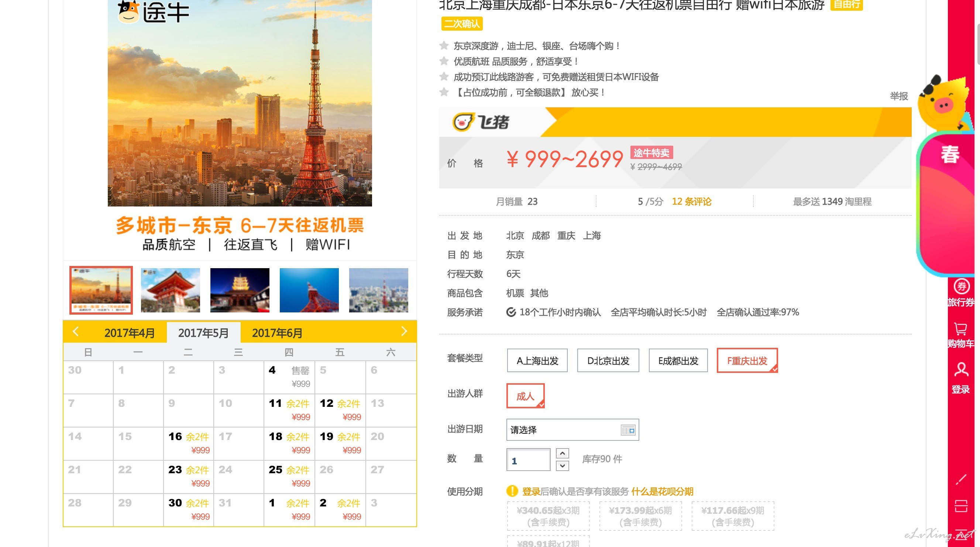980x547 pixels.
Task: Click the login user icon in sidebar
Action: pos(961,370)
